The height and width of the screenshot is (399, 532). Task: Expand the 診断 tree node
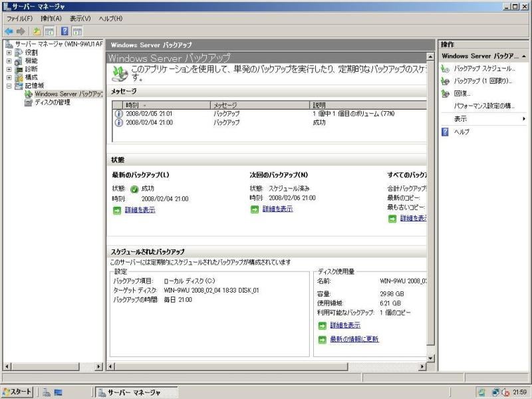tap(9, 69)
